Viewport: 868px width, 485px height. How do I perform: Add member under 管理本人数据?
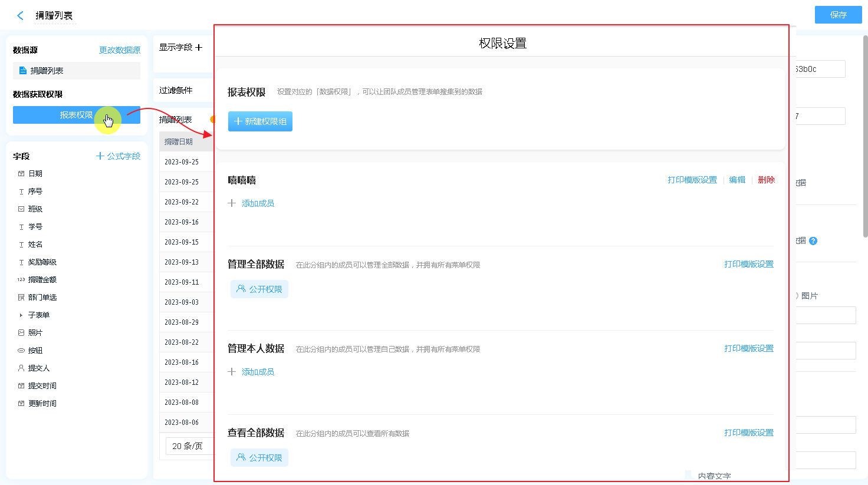(x=258, y=372)
